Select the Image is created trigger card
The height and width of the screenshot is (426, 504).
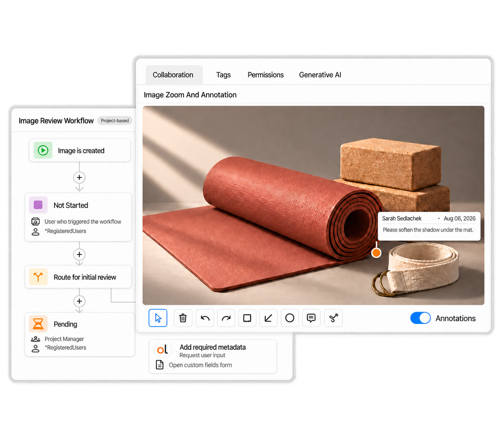(80, 150)
